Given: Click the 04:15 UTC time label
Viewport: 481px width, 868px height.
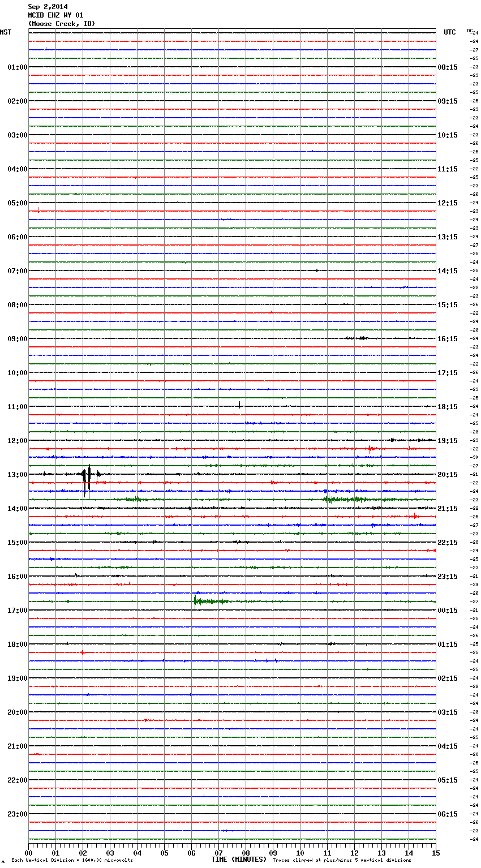Looking at the screenshot, I should [x=448, y=746].
